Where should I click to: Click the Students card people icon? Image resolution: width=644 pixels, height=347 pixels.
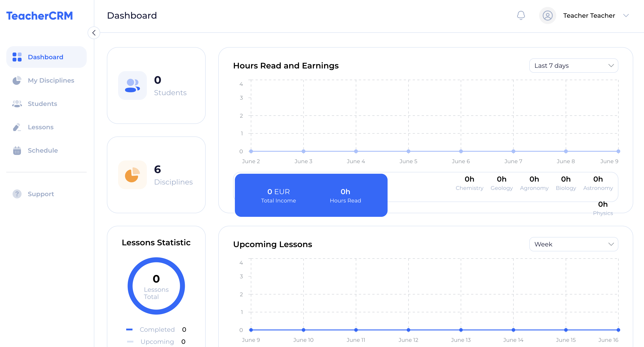pyautogui.click(x=132, y=86)
